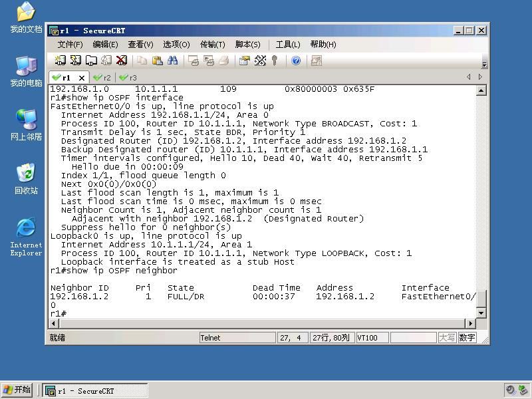
Task: Click the horizontal scrollbar left arrow
Action: 54,323
